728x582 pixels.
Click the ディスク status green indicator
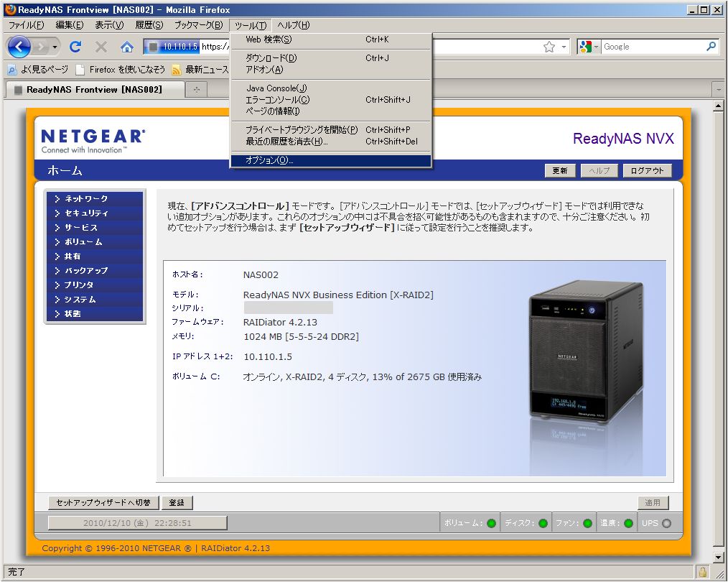[543, 524]
